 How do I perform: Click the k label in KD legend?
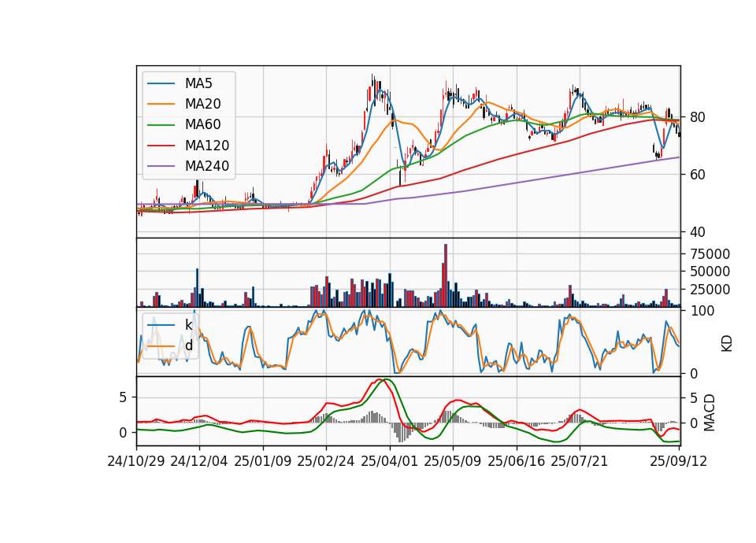(188, 325)
